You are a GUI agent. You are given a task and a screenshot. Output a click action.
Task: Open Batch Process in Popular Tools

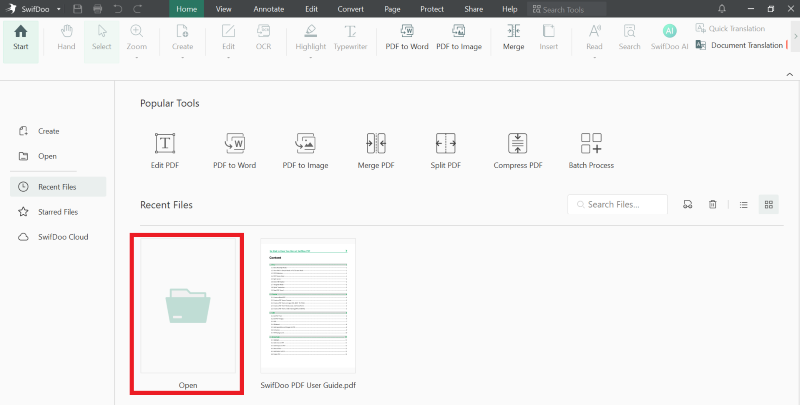pos(591,151)
